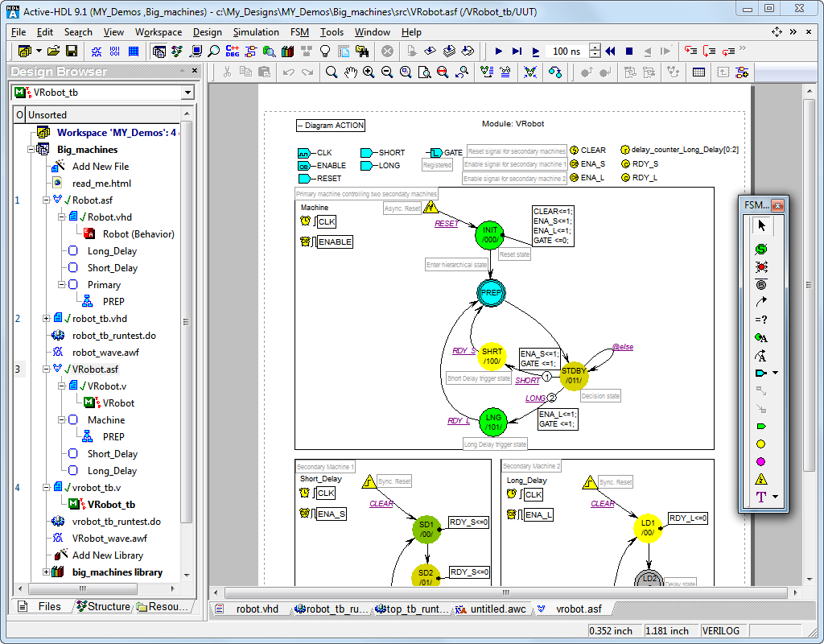Click the Save floppy disk icon
The image size is (824, 644).
(72, 52)
